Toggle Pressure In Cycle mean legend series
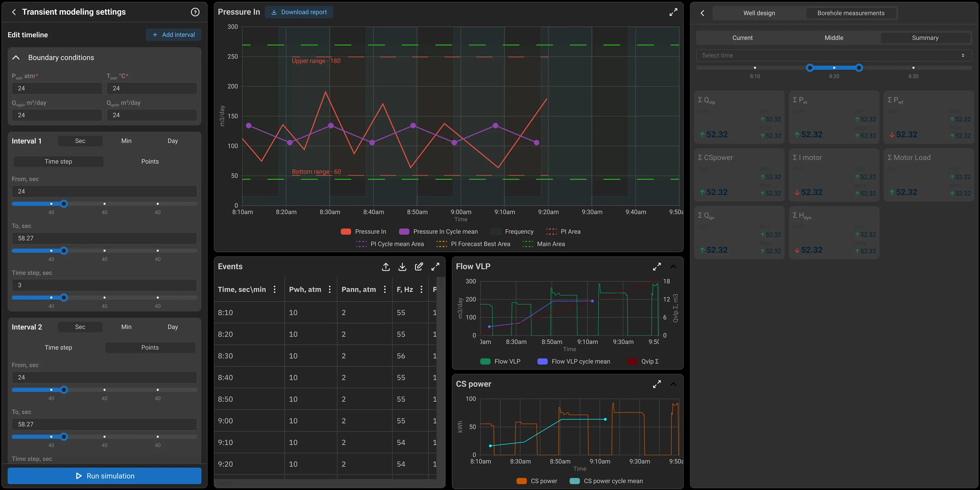Screen dimensions: 980x490 click(438, 231)
